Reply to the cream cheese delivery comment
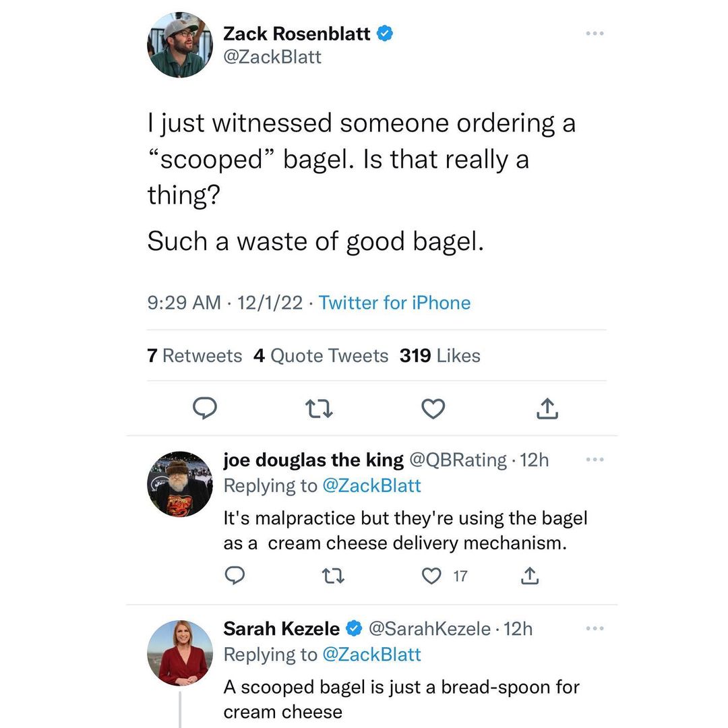The width and height of the screenshot is (728, 728). (x=233, y=576)
